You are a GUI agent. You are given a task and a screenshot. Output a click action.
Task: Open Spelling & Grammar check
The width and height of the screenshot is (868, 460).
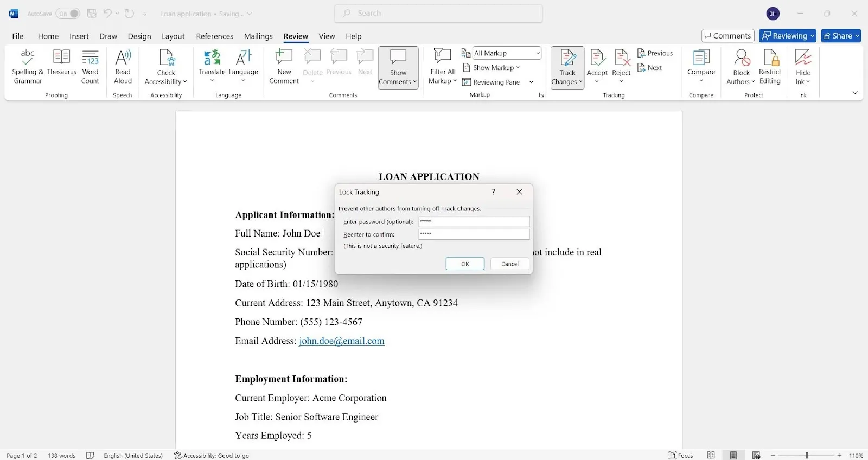point(28,67)
